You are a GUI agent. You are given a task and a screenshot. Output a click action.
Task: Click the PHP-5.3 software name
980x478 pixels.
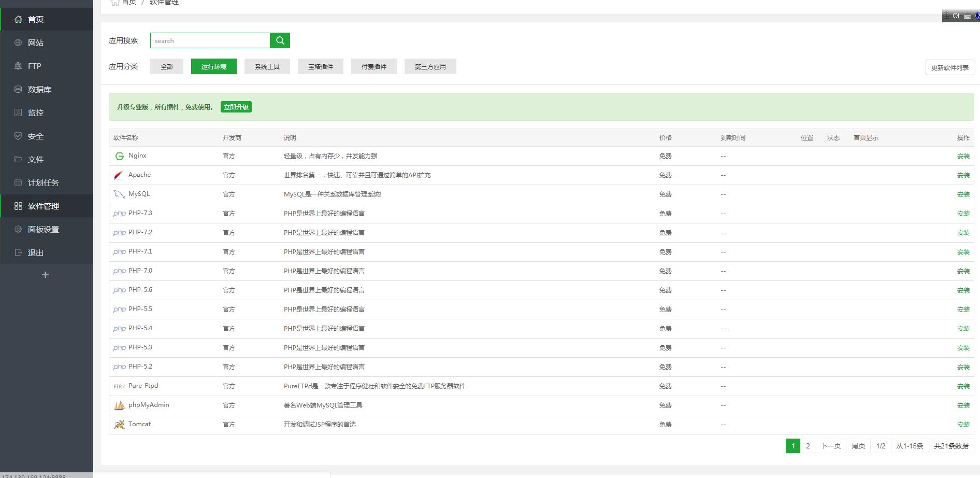[140, 347]
